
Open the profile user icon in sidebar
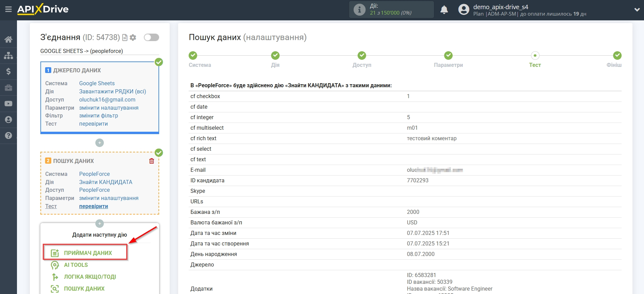8,120
